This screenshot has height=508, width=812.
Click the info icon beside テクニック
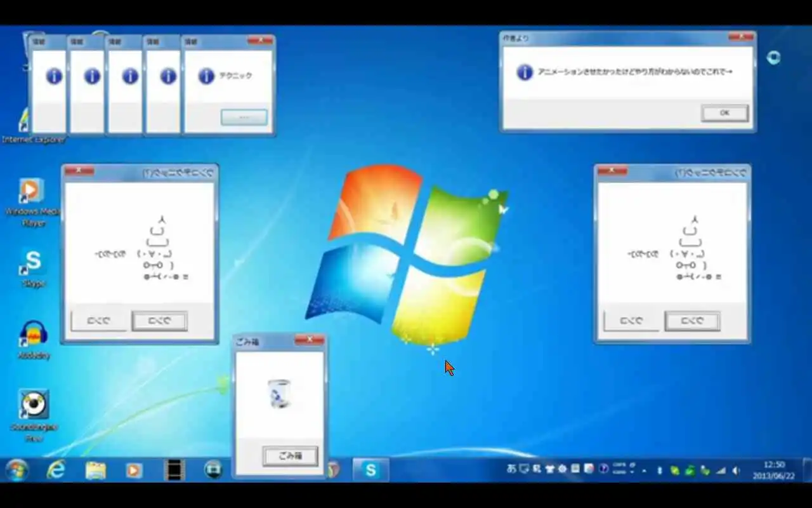[x=206, y=76]
